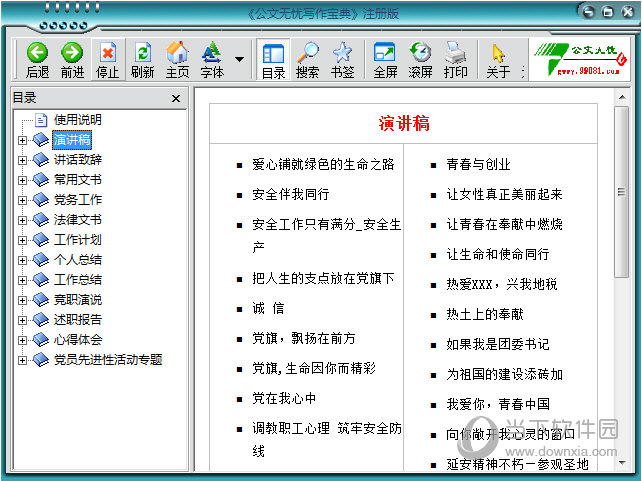Open the 党在我心中 article
Viewport: 642px width, 481px height.
coord(284,399)
